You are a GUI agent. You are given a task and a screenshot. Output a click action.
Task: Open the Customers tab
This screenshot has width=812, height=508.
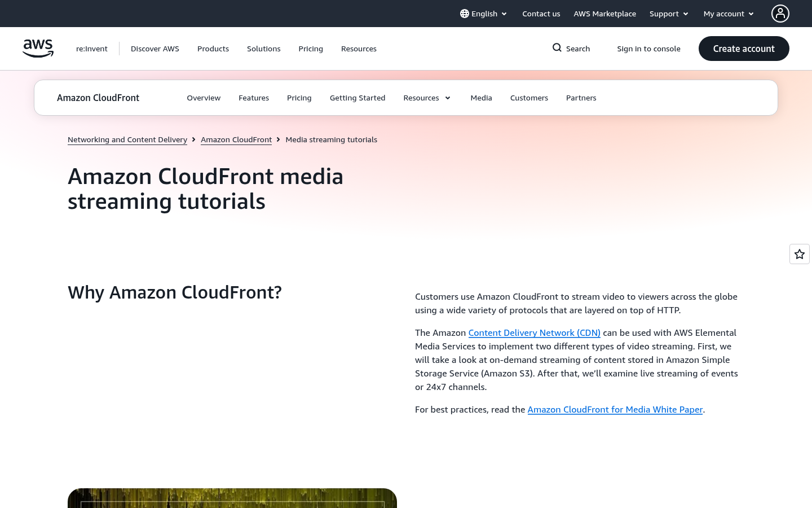click(x=529, y=98)
